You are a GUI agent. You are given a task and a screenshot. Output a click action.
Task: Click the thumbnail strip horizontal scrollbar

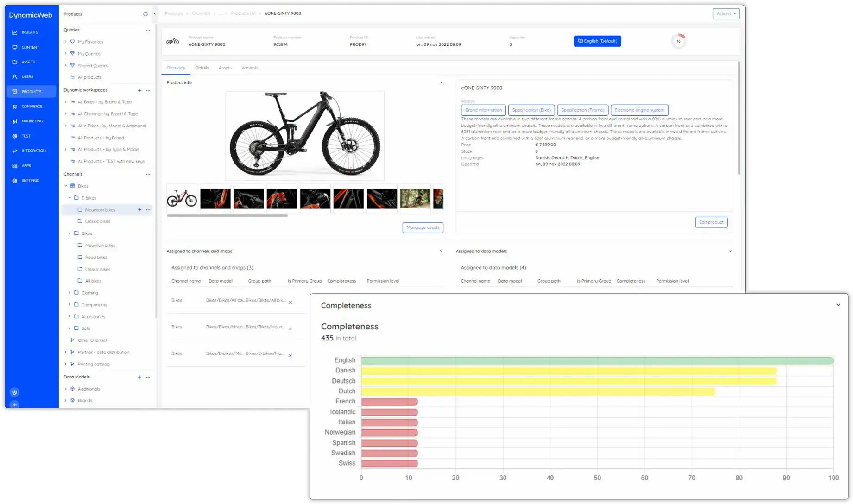coord(227,216)
